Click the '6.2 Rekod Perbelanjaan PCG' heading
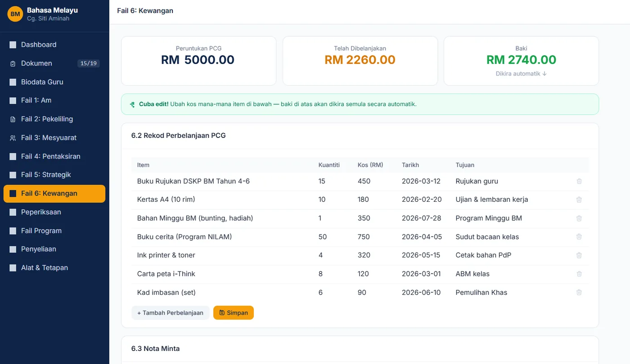This screenshot has height=364, width=630. 178,136
